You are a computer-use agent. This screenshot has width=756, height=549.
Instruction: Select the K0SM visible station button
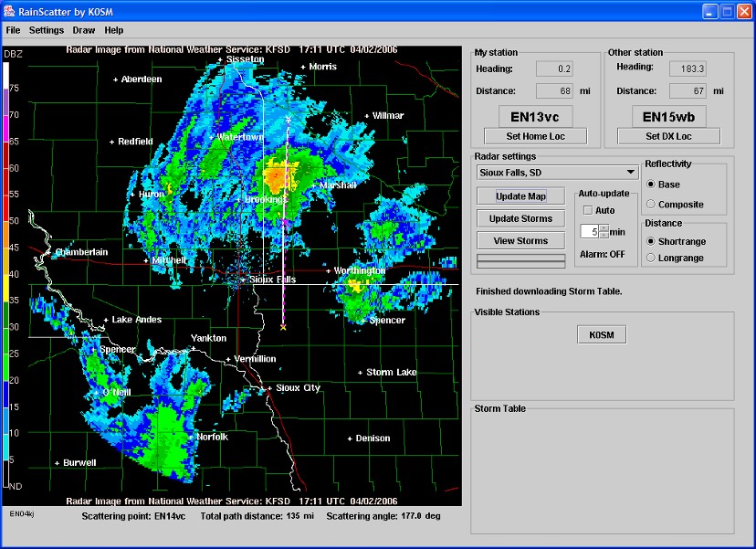pyautogui.click(x=602, y=335)
